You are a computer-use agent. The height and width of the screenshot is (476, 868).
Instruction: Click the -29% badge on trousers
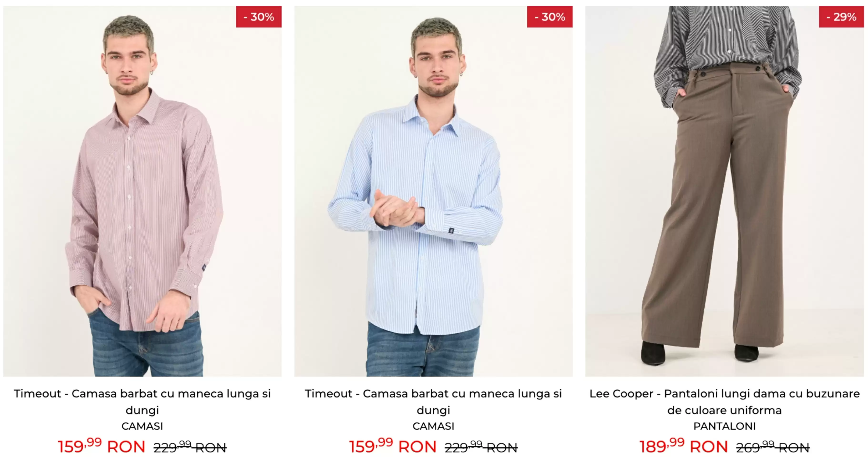click(841, 17)
